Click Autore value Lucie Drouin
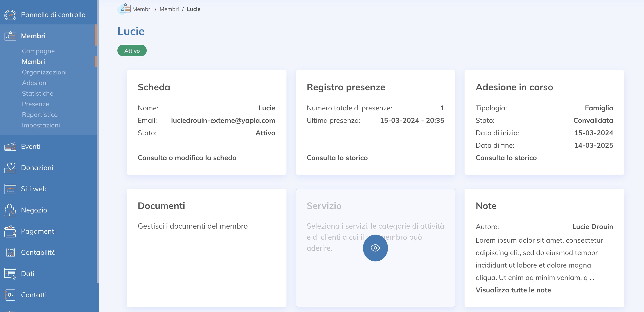 (593, 227)
